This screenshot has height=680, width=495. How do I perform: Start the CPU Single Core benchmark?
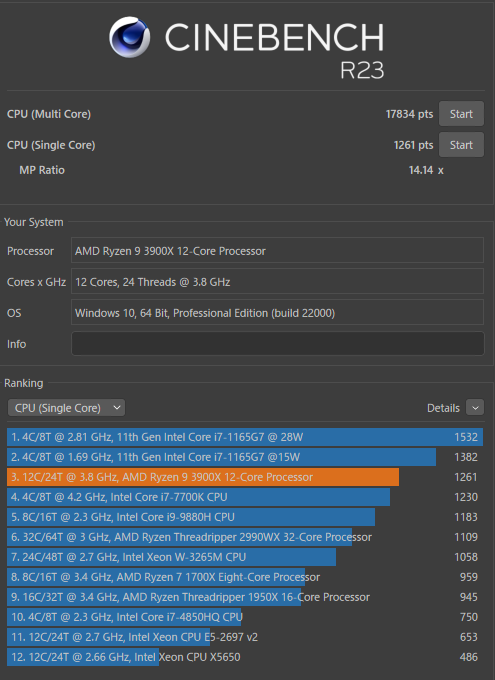click(461, 145)
